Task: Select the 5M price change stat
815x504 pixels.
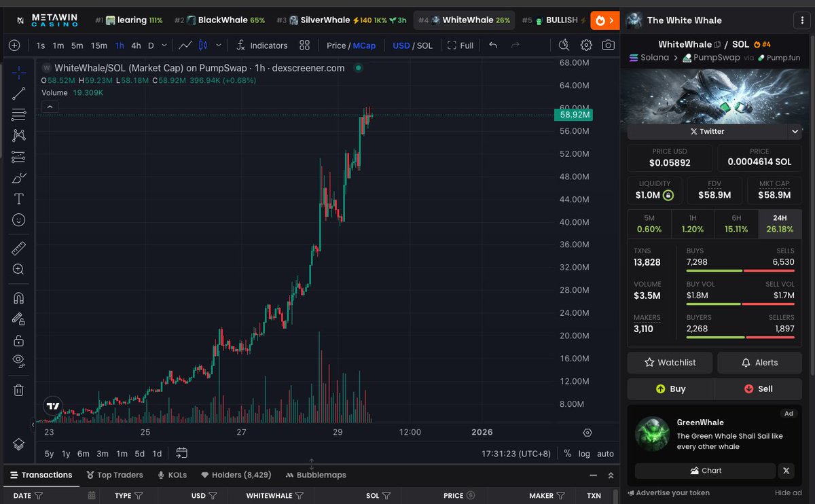Action: (649, 224)
